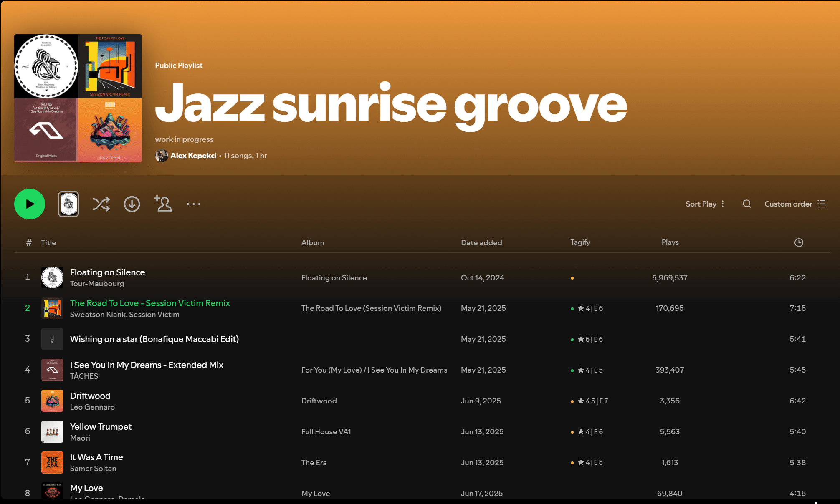
Task: Select the It Was A Time track
Action: pos(96,457)
